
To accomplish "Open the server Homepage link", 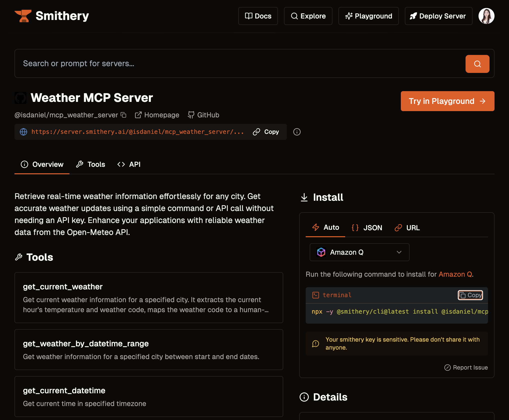I will (x=157, y=115).
